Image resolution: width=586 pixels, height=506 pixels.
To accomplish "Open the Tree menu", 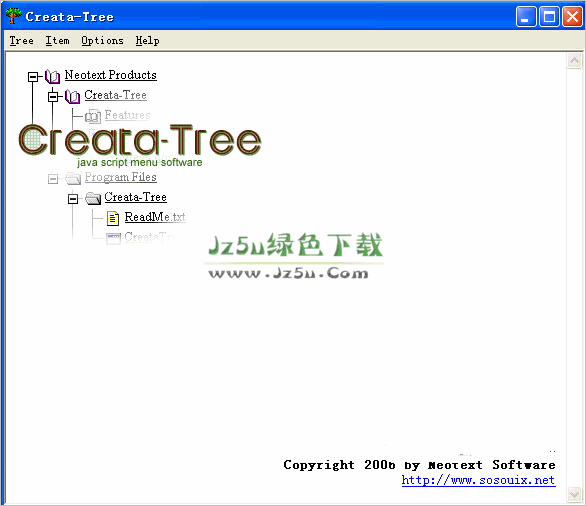I will tap(21, 40).
